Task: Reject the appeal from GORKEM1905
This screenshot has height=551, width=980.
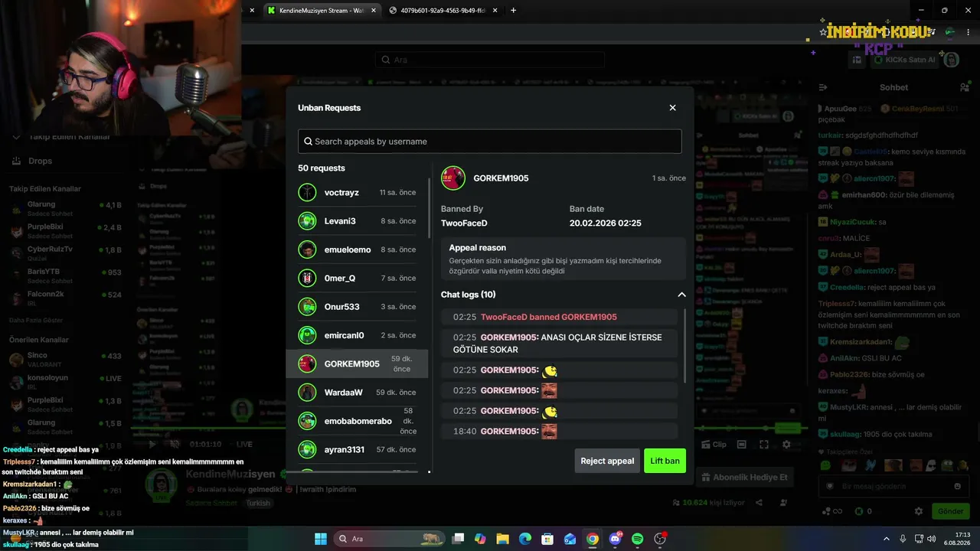Action: click(x=607, y=461)
